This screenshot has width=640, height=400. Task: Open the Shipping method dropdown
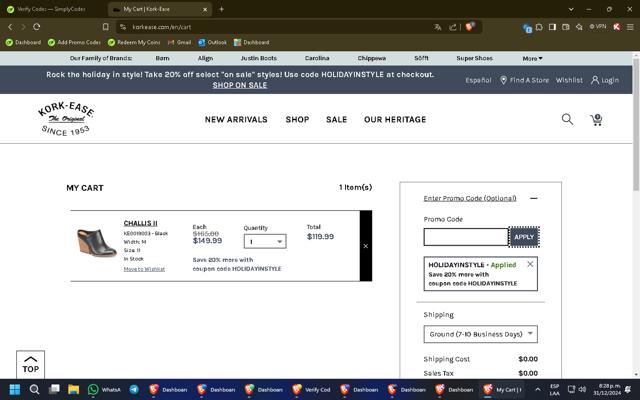coord(480,334)
